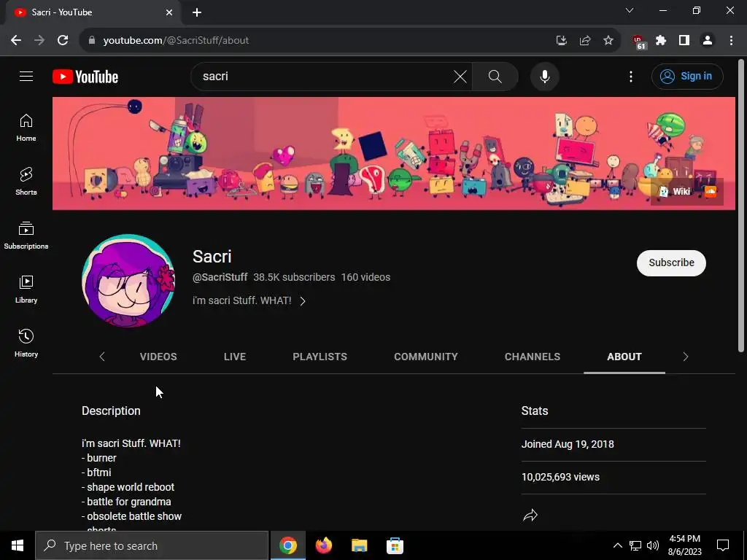Open the Wiki banner link

coord(676,192)
